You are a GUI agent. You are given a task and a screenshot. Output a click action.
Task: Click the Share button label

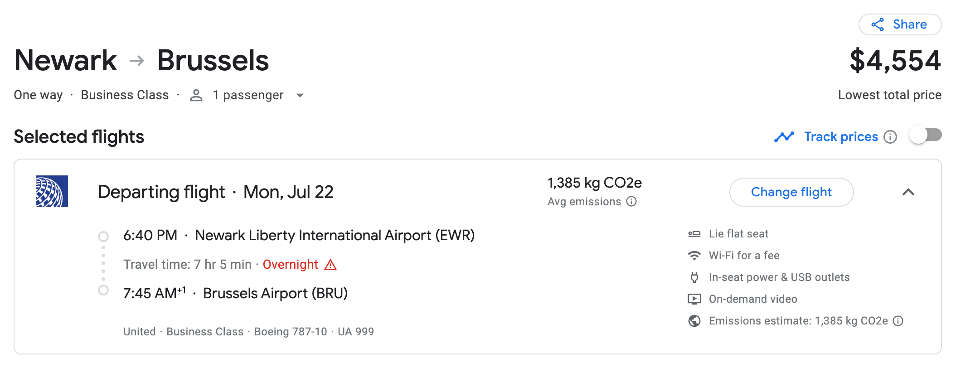910,24
